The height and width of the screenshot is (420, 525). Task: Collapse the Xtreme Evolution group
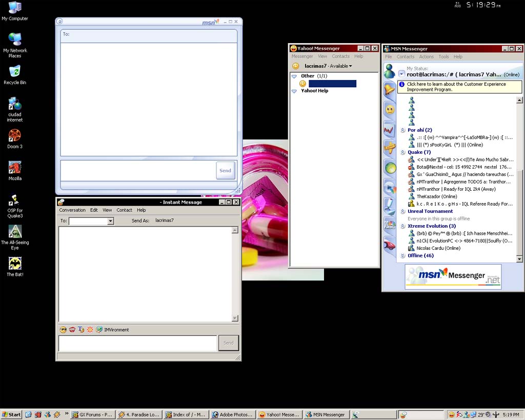pyautogui.click(x=403, y=226)
